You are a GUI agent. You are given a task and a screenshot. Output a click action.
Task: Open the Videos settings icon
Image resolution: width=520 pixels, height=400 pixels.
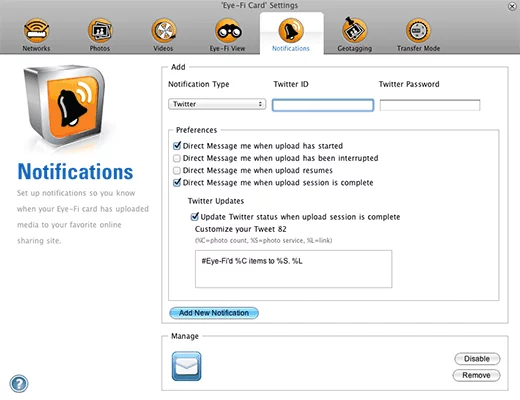point(163,31)
